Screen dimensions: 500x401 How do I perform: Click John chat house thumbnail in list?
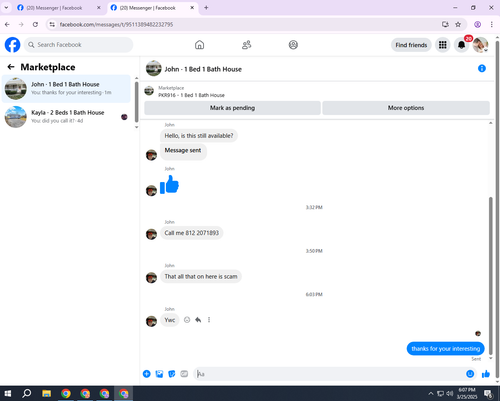coord(15,89)
